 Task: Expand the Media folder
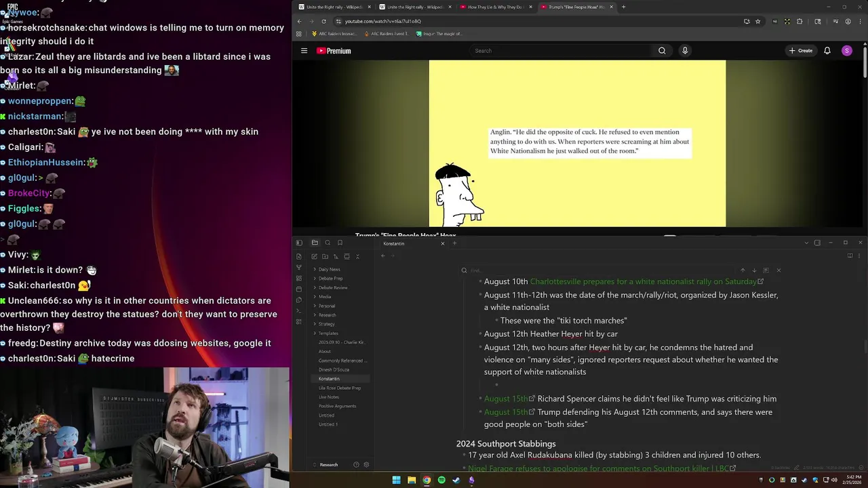pos(325,297)
